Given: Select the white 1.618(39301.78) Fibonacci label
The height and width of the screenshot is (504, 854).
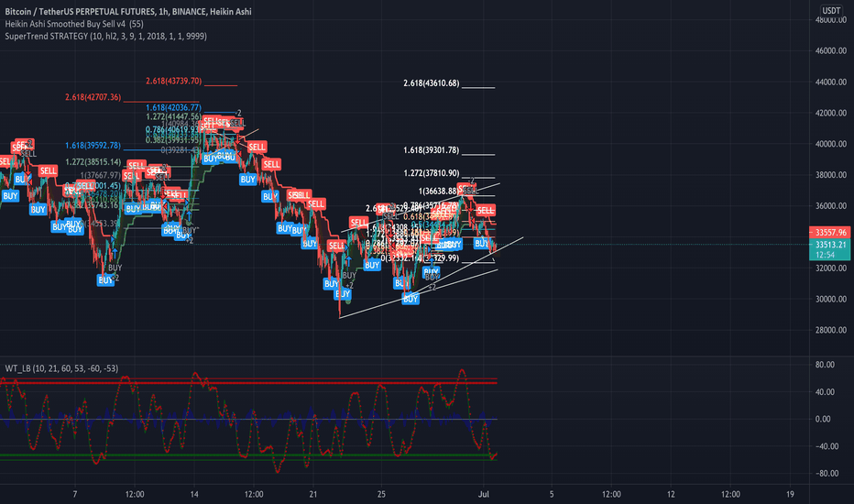Looking at the screenshot, I should [432, 150].
